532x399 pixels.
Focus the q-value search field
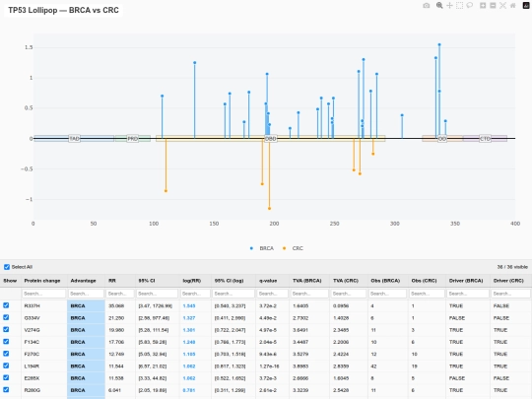click(x=273, y=294)
